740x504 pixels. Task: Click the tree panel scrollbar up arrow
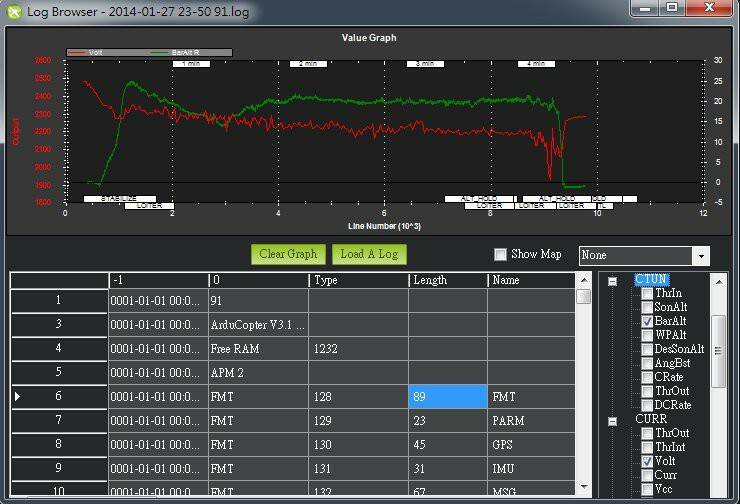click(x=718, y=282)
